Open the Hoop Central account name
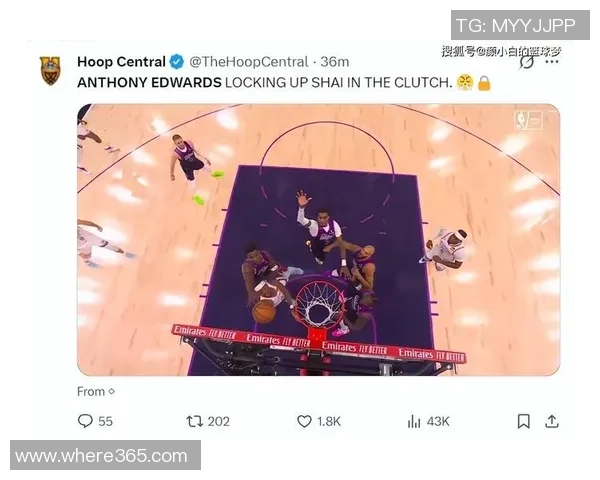The height and width of the screenshot is (480, 600). pyautogui.click(x=121, y=62)
